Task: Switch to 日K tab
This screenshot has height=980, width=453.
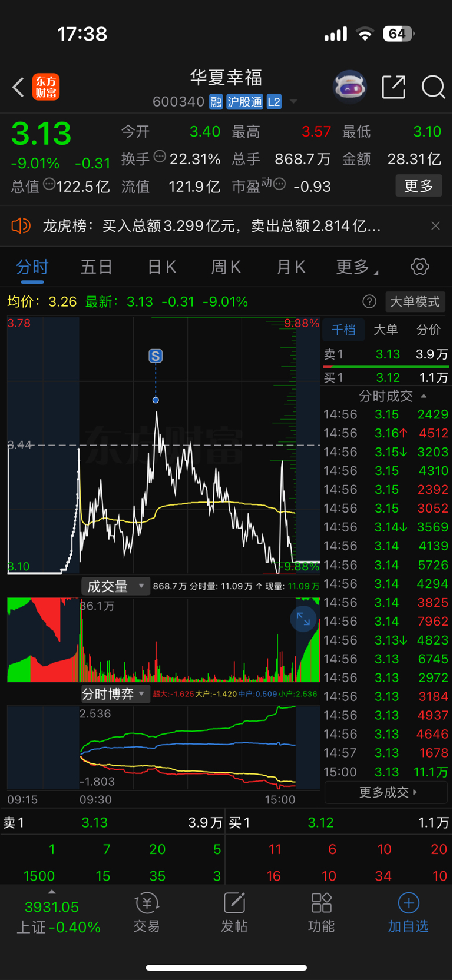Action: [161, 267]
